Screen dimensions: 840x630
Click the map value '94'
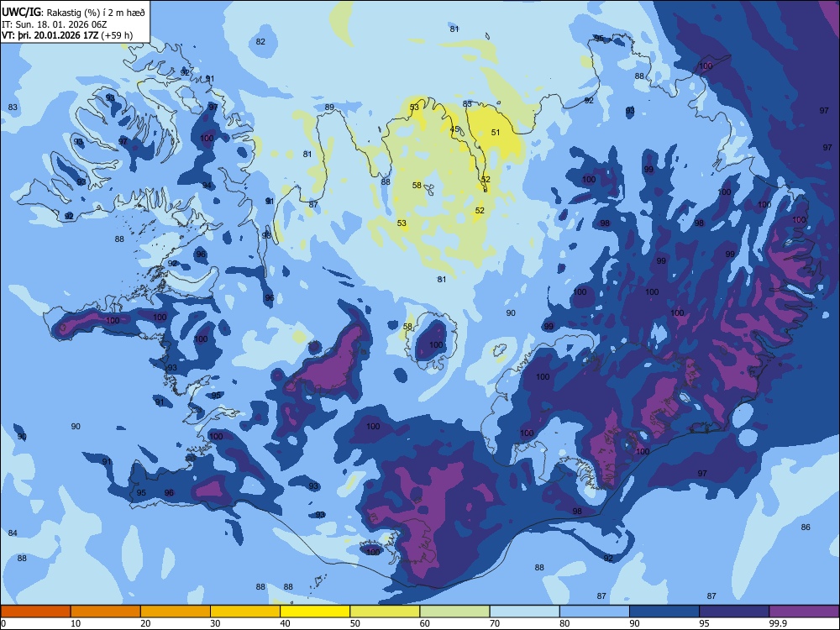[x=207, y=186]
